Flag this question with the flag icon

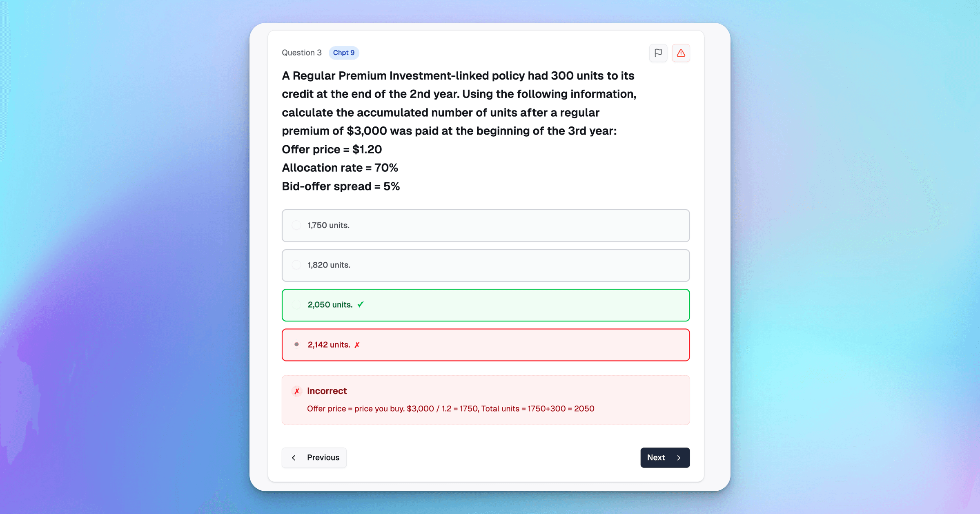(x=658, y=53)
